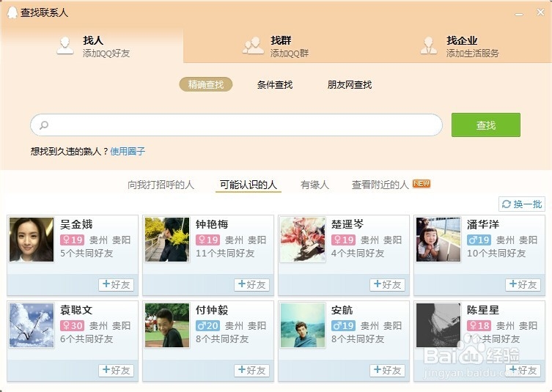Image resolution: width=552 pixels, height=392 pixels.
Task: Add 袁聪文 as friend
Action: (x=116, y=371)
